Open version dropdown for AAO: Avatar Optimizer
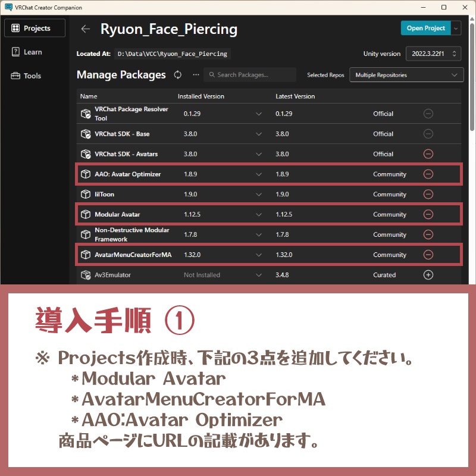476x476 pixels. coord(259,174)
